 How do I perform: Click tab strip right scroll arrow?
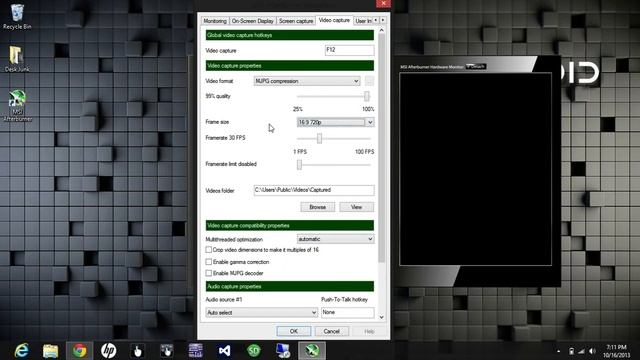[x=383, y=20]
